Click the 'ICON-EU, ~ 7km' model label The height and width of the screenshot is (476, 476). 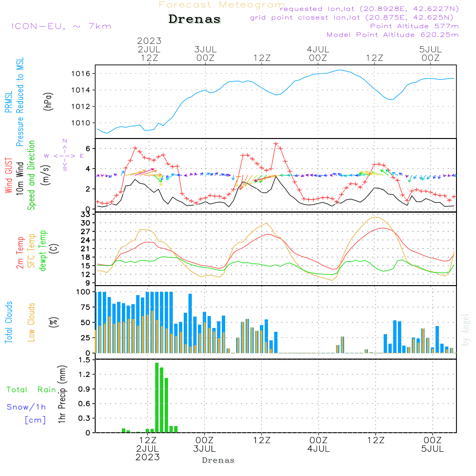click(61, 26)
